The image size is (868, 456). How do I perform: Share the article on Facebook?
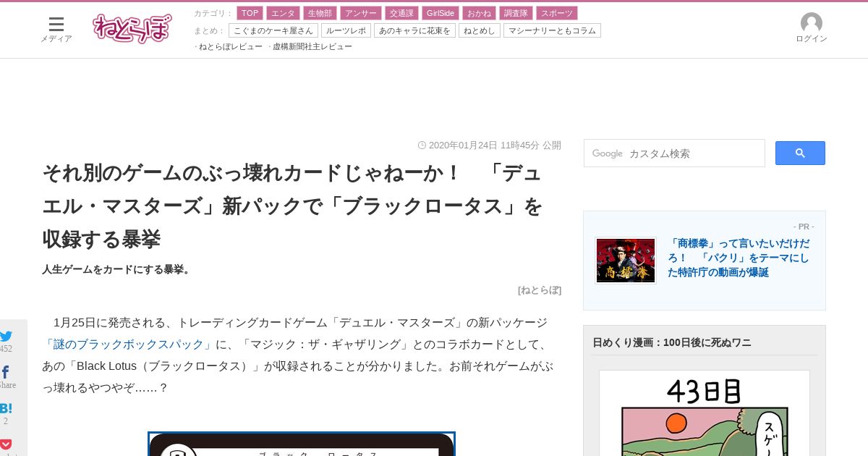5,372
